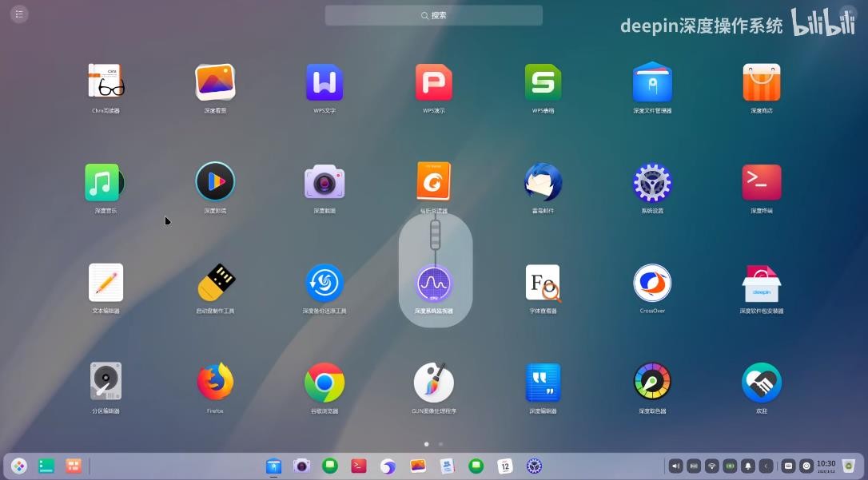The height and width of the screenshot is (480, 868).
Task: Launch the Partition Editor
Action: pos(106,382)
